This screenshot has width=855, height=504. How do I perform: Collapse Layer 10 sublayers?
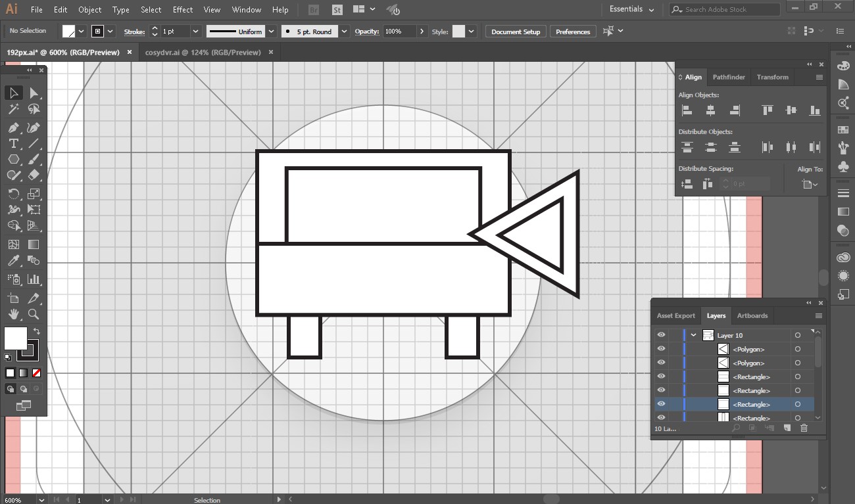click(693, 335)
